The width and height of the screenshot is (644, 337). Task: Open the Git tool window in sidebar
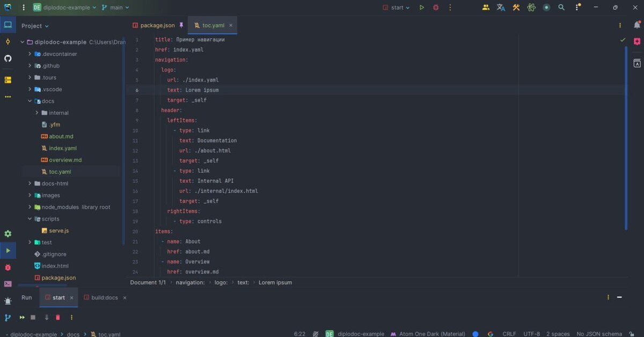click(8, 318)
